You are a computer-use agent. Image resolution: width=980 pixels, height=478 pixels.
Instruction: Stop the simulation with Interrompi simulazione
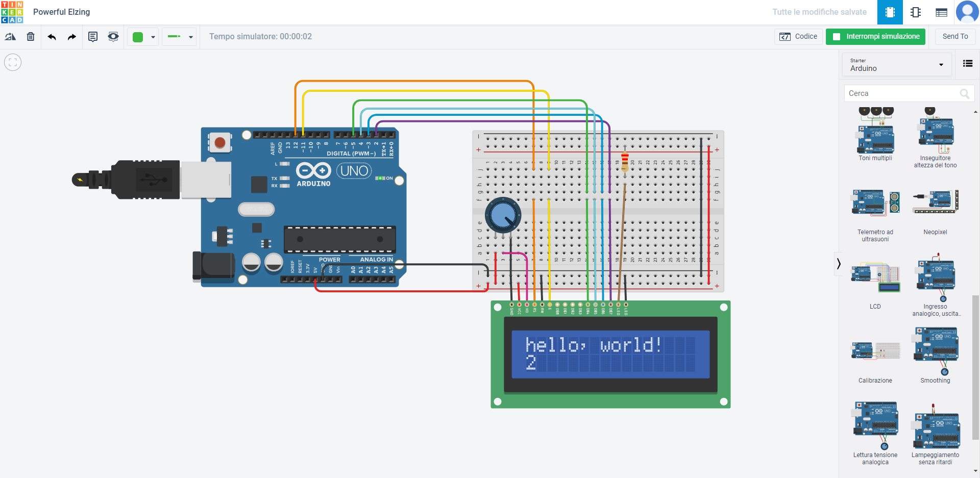click(x=875, y=37)
